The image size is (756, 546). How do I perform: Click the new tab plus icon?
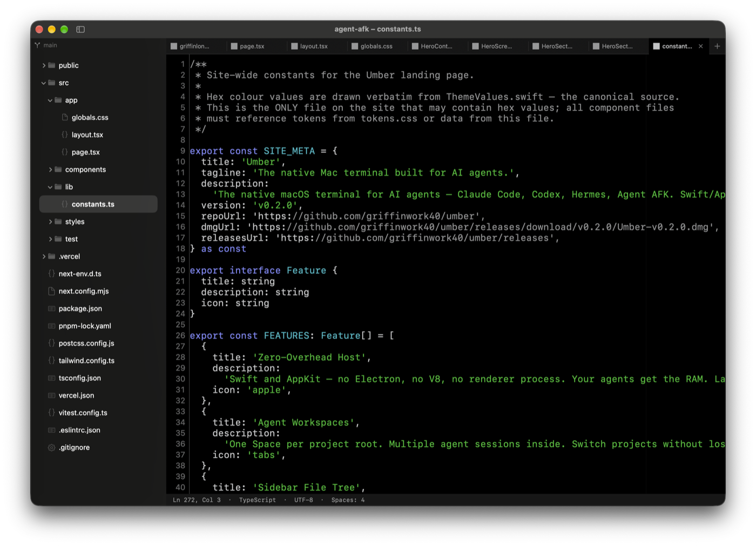717,46
